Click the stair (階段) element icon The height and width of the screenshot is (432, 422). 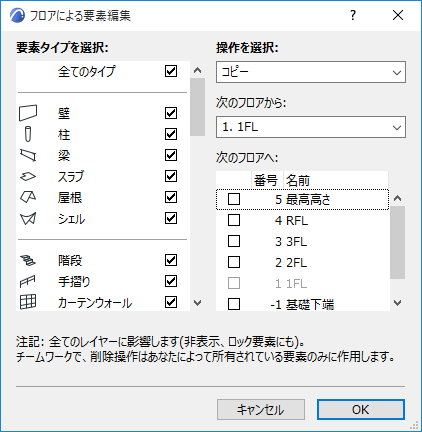28,260
